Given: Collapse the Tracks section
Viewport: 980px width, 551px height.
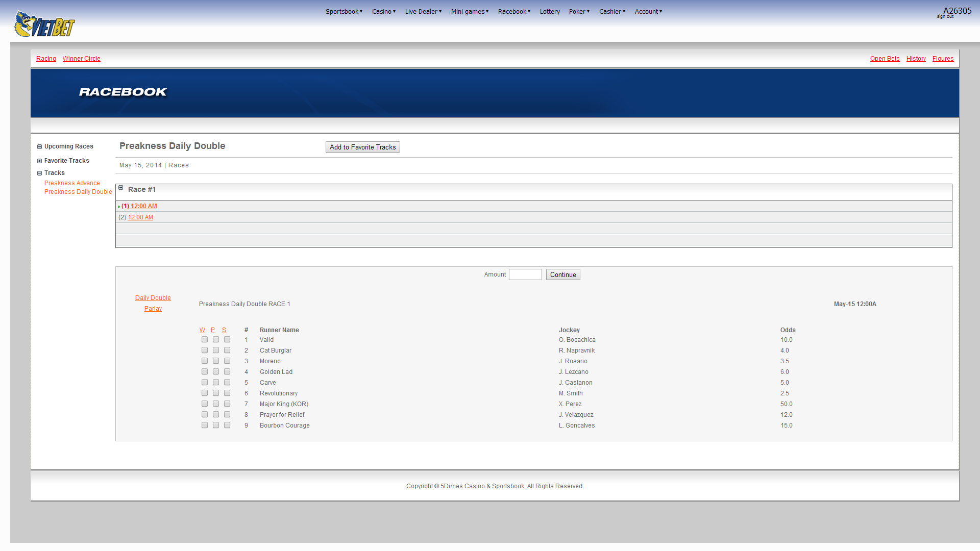Looking at the screenshot, I should (x=39, y=173).
